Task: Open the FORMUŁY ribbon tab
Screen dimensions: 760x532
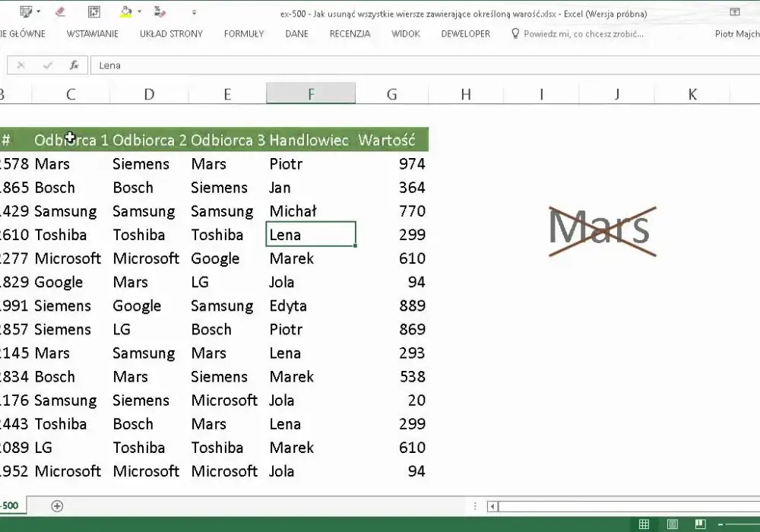Action: (x=244, y=34)
